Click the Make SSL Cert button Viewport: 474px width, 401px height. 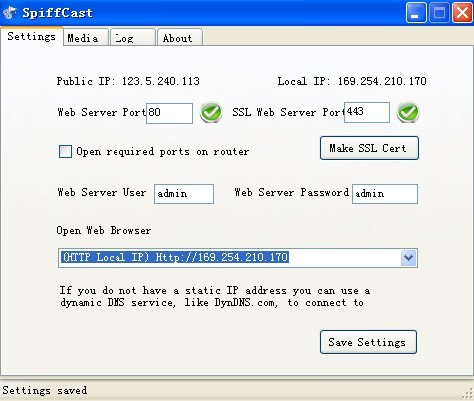[369, 148]
